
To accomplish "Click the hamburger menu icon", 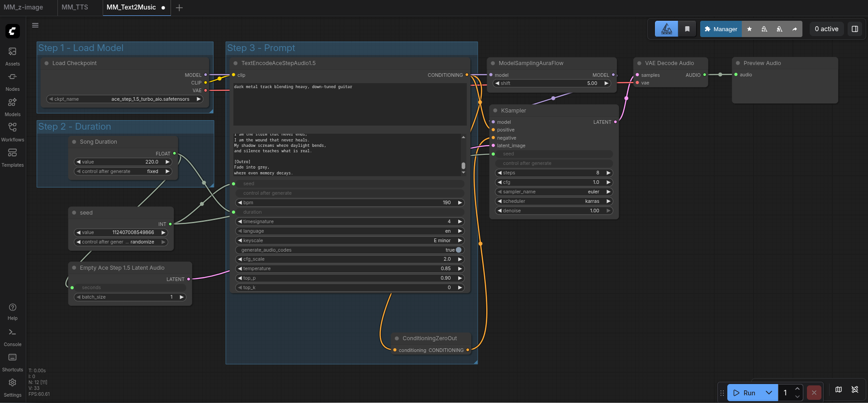I will [35, 25].
